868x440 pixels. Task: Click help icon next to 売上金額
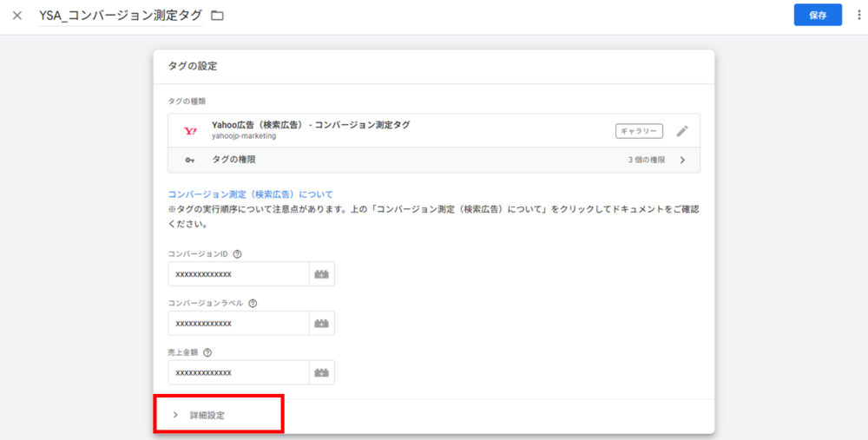point(207,352)
